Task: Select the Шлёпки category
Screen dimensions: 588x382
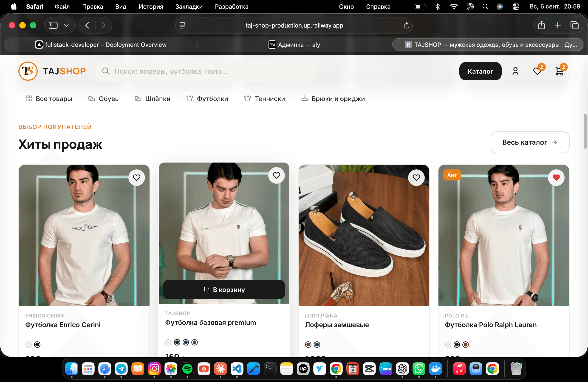Action: [x=153, y=99]
